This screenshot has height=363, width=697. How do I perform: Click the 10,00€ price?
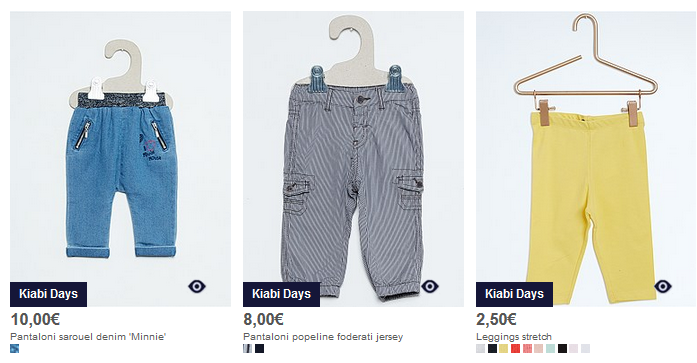35,319
